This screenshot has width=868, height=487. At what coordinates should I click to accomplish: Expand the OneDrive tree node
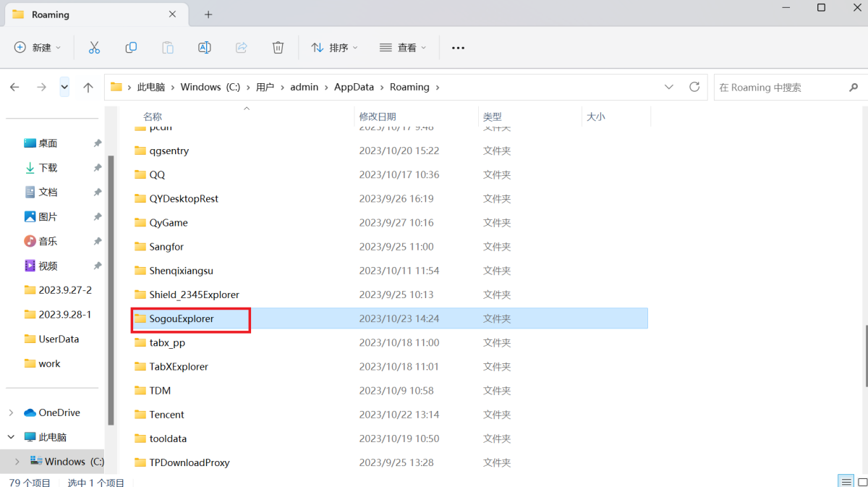(11, 412)
